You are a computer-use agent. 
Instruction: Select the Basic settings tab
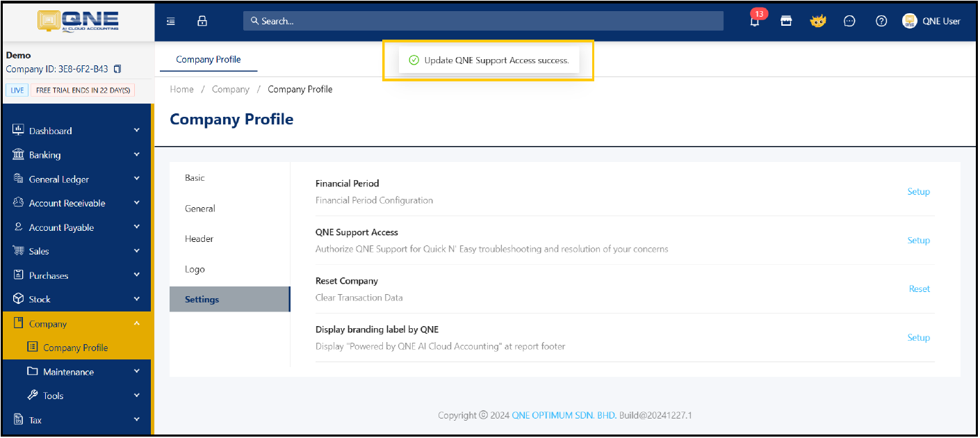point(229,178)
